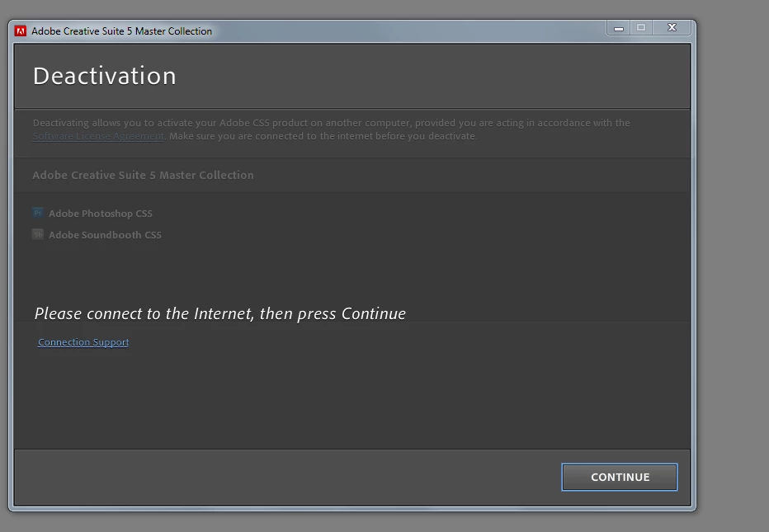769x532 pixels.
Task: Click the Adobe Creative Suite 5 Master Collection heading
Action: point(144,175)
